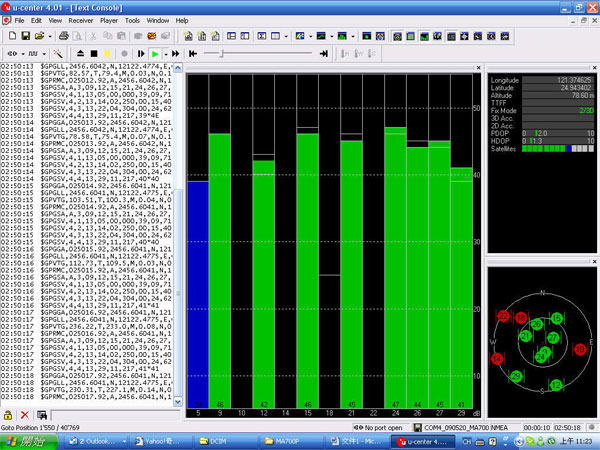Screen dimensions: 600x450
Task: Switch to the DCIM folder taskbar button
Action: (x=227, y=442)
